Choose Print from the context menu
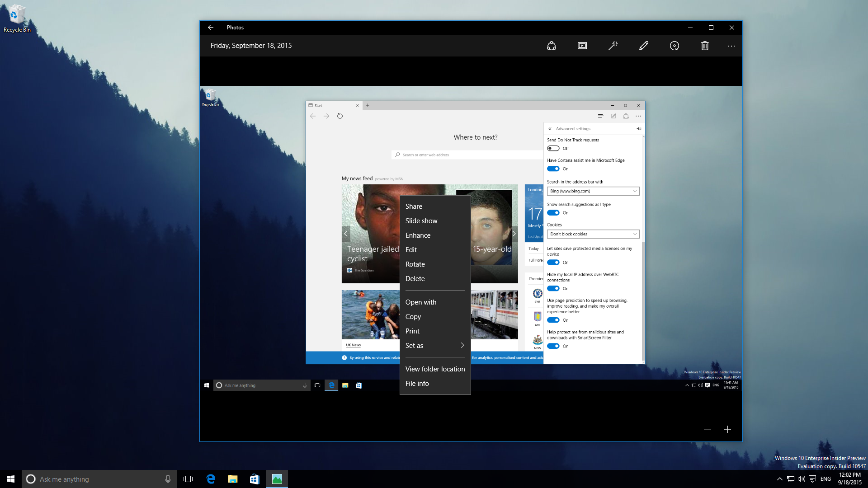868x488 pixels. 435,331
